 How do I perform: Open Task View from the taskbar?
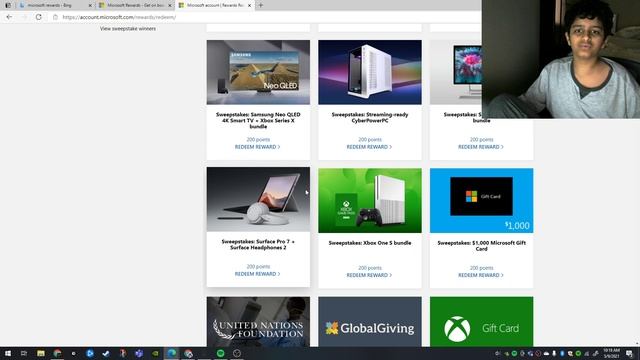(x=24, y=353)
